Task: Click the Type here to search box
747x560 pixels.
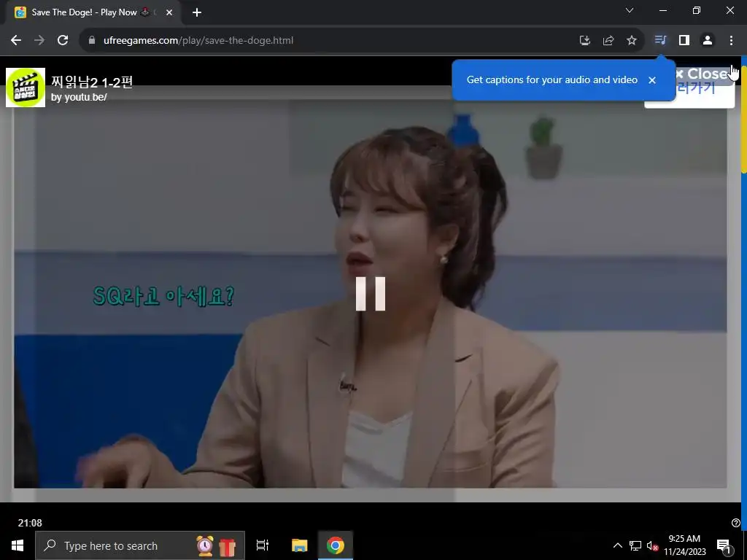Action: click(140, 545)
